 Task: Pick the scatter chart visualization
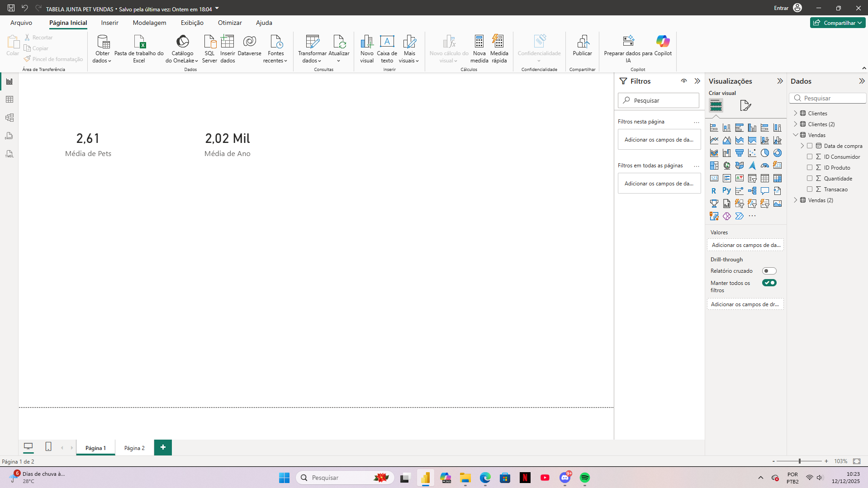[x=752, y=153]
